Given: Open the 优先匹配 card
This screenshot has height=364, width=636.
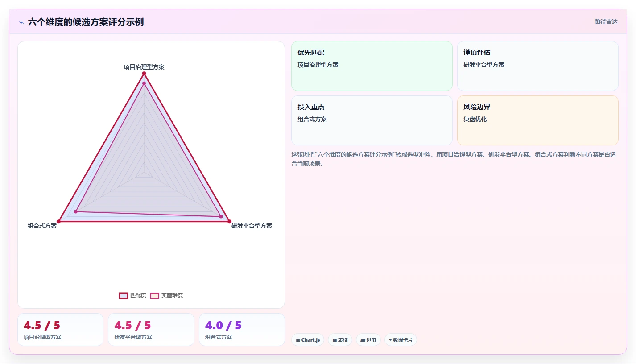Looking at the screenshot, I should (372, 66).
